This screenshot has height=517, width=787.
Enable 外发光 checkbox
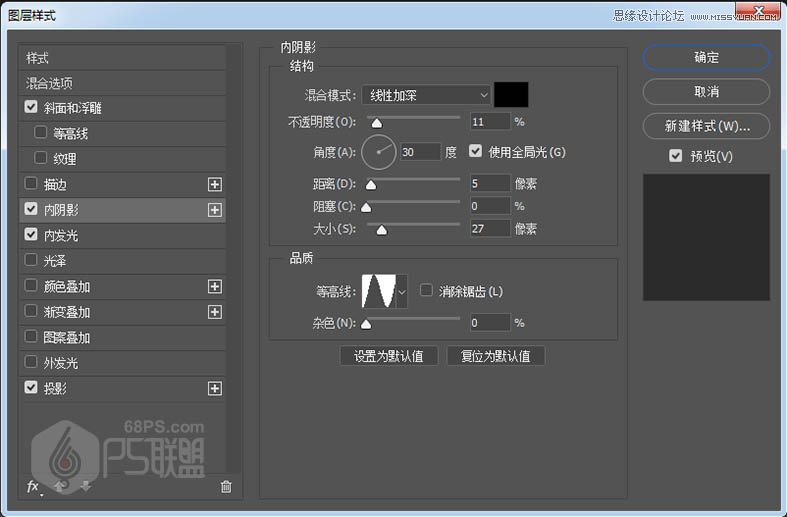(x=31, y=362)
